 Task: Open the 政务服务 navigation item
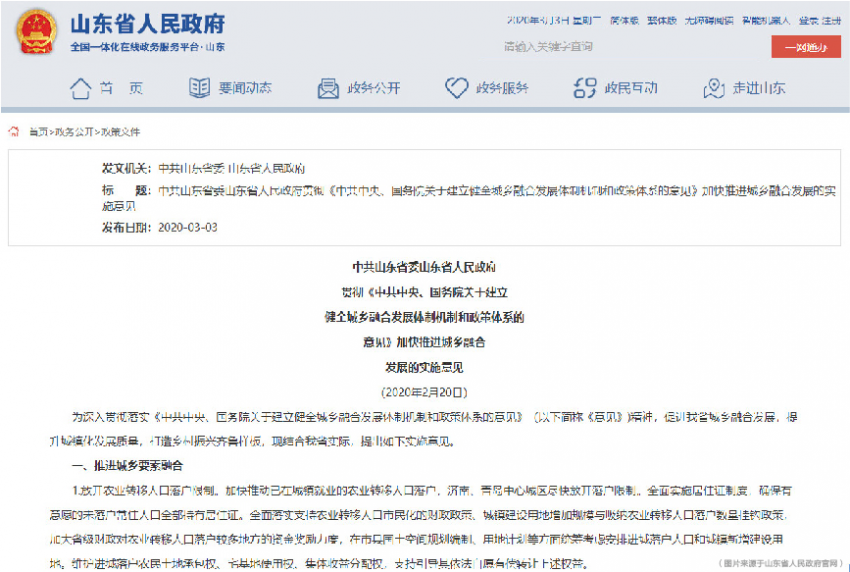502,88
